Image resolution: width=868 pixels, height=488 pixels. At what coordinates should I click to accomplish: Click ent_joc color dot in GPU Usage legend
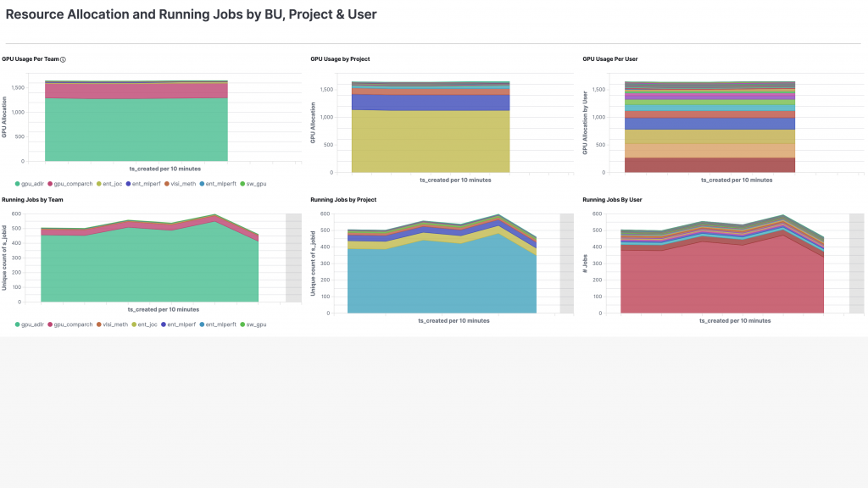[x=97, y=183]
